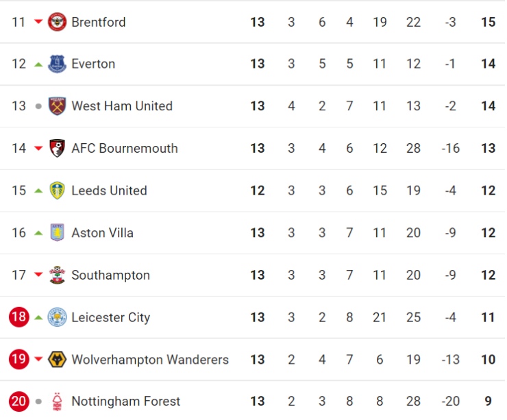507x420 pixels.
Task: Click the Nottingham Forest tree crest
Action: point(58,402)
